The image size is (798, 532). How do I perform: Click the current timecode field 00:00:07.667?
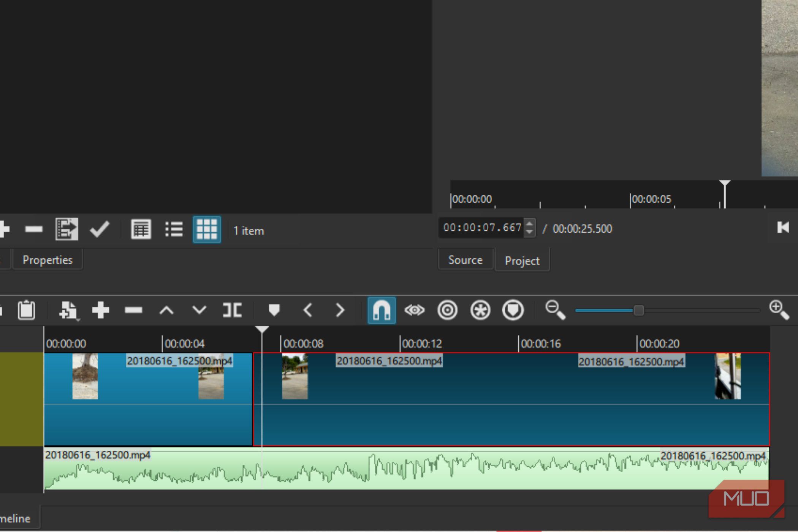(x=481, y=228)
